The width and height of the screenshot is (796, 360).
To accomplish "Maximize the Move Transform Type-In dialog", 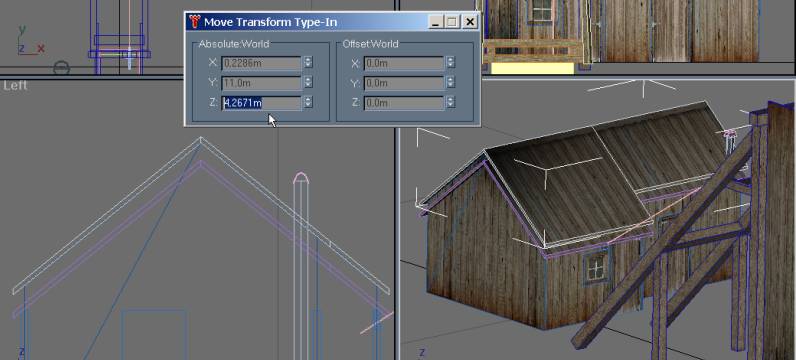I will point(451,22).
